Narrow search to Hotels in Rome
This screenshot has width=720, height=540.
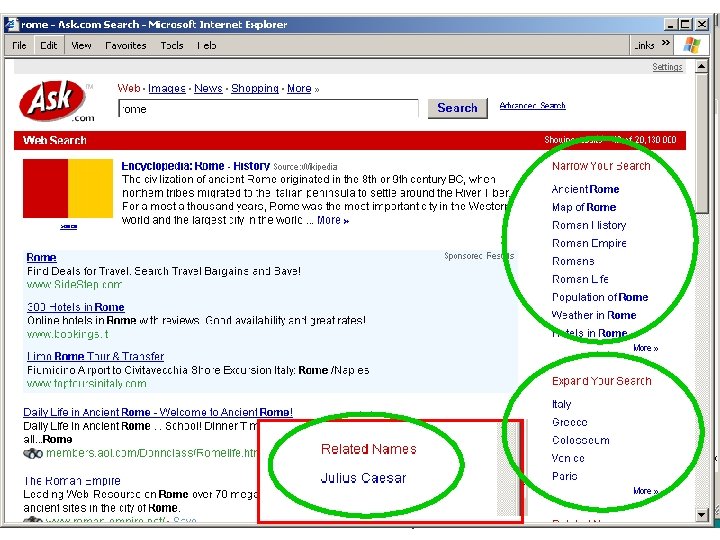(x=589, y=333)
